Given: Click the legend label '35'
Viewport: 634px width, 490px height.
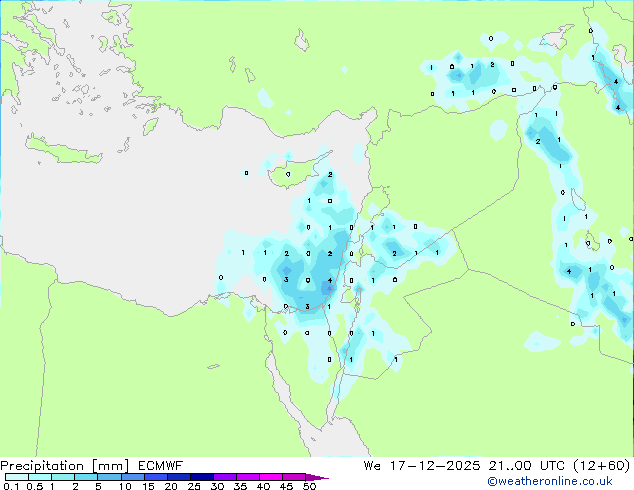Looking at the screenshot, I should 240,486.
